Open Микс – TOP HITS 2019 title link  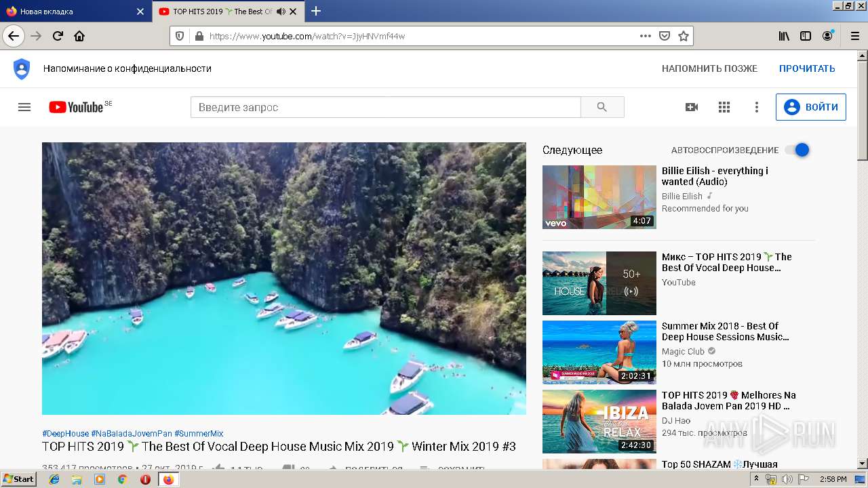(727, 262)
